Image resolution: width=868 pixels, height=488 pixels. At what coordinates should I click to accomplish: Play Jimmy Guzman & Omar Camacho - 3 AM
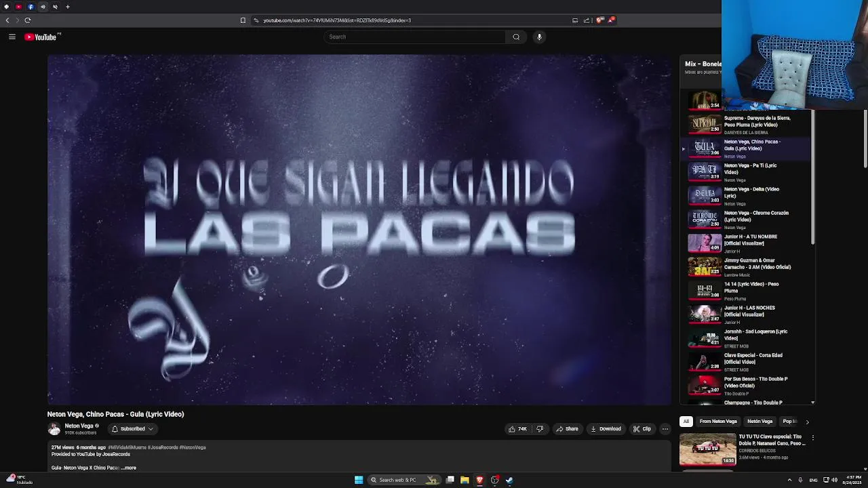pyautogui.click(x=746, y=266)
